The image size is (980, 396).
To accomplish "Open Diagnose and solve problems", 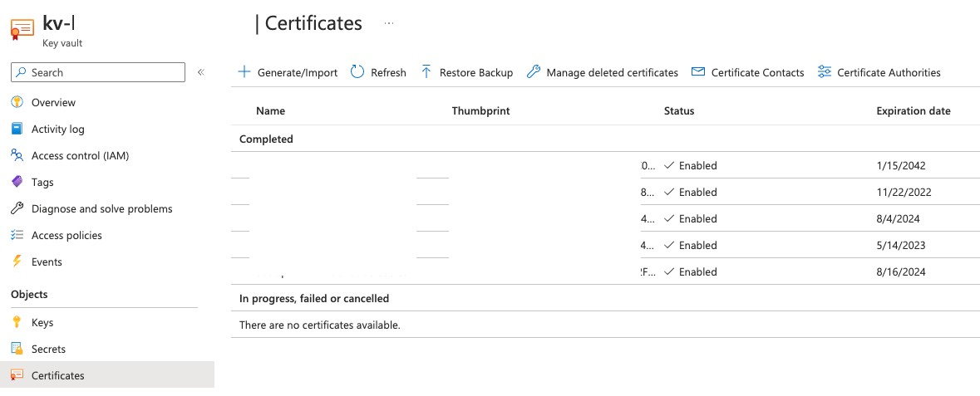I will pyautogui.click(x=102, y=208).
